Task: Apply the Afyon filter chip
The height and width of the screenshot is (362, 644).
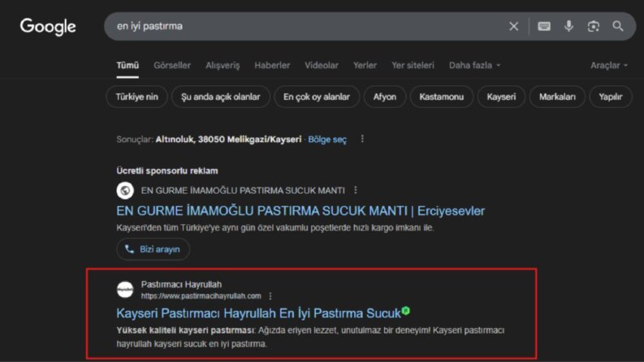Action: point(385,97)
